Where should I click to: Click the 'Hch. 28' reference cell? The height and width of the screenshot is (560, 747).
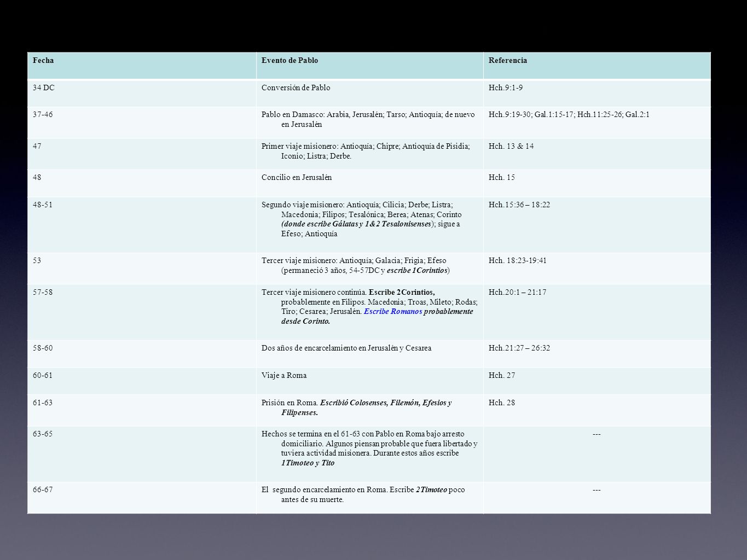[x=597, y=410]
